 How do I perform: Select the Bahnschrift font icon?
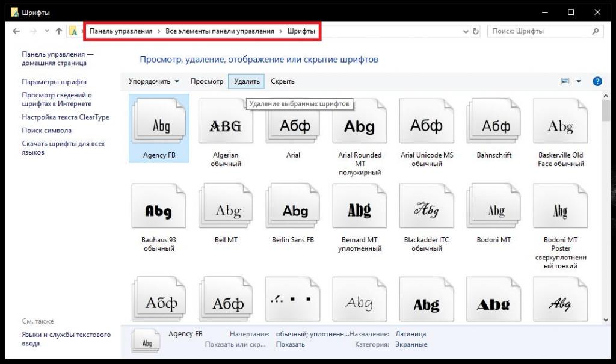pos(493,121)
